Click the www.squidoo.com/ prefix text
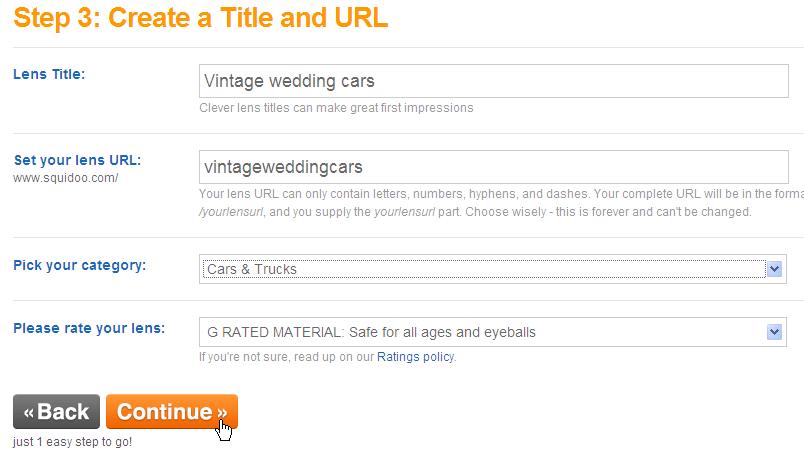This screenshot has height=458, width=804. tap(66, 178)
